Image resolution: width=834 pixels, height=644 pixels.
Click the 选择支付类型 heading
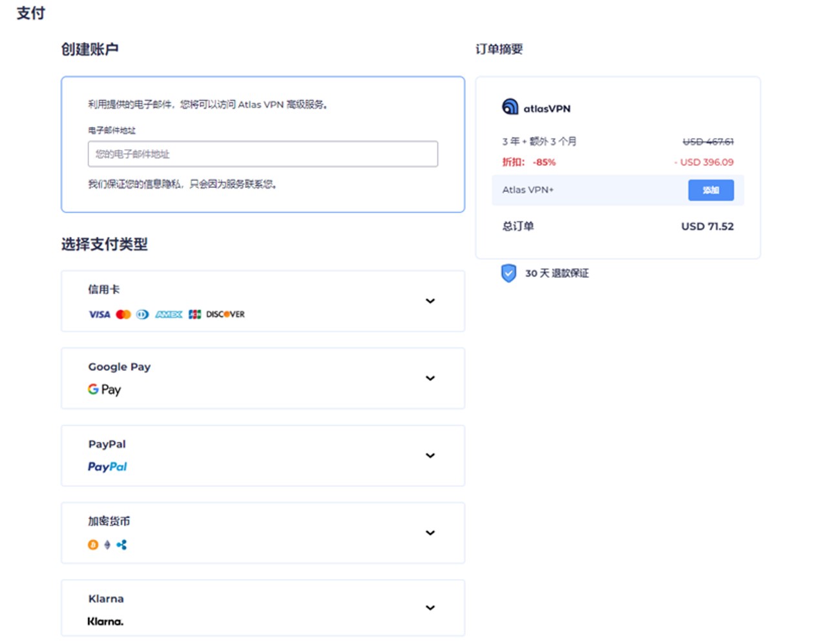(x=105, y=244)
